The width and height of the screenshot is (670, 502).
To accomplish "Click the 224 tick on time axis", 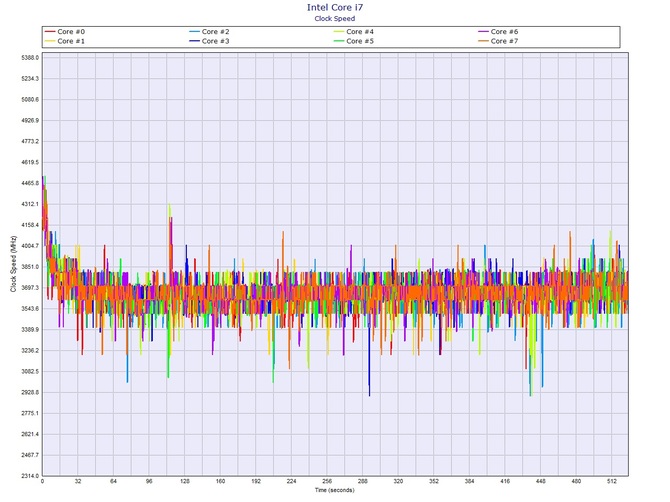I will 291,481.
